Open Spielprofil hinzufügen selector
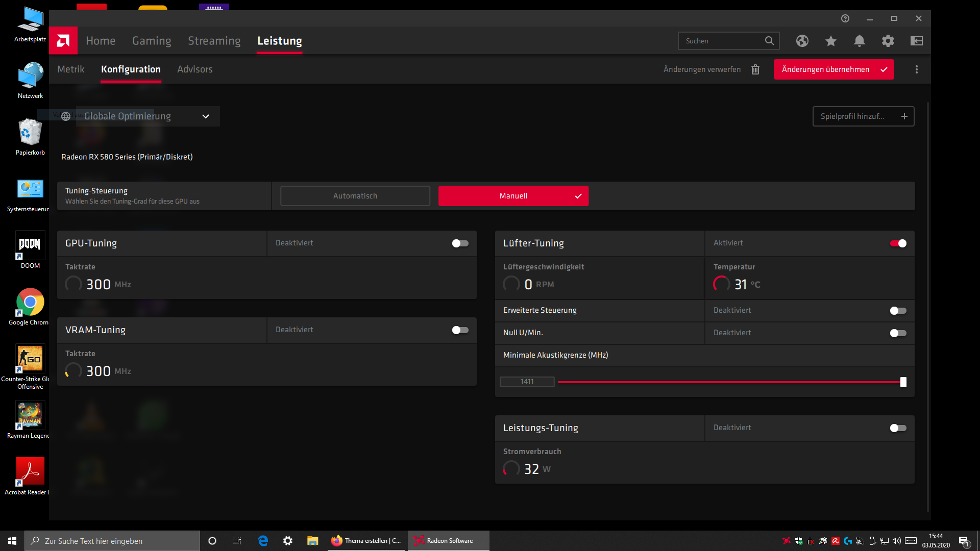980x551 pixels. (863, 116)
